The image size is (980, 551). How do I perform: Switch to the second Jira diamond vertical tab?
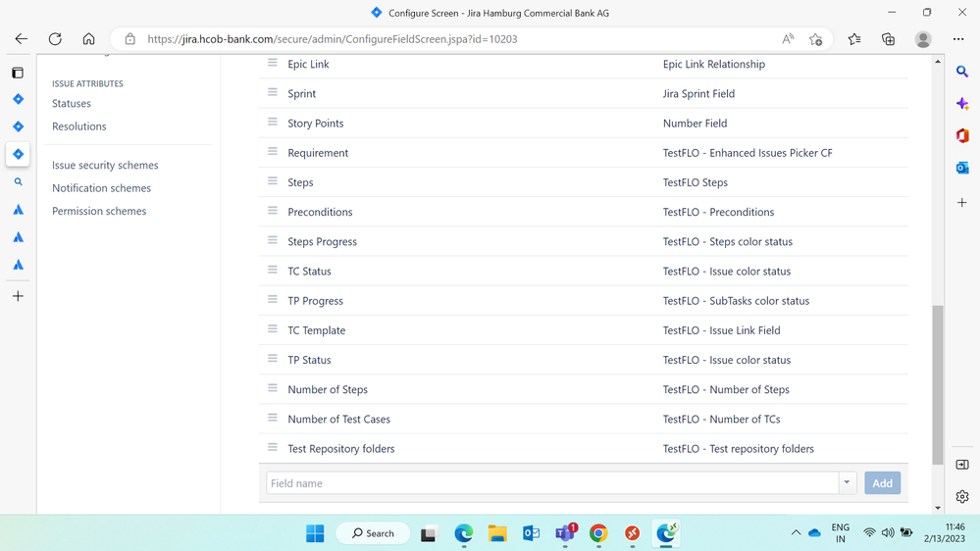tap(18, 126)
